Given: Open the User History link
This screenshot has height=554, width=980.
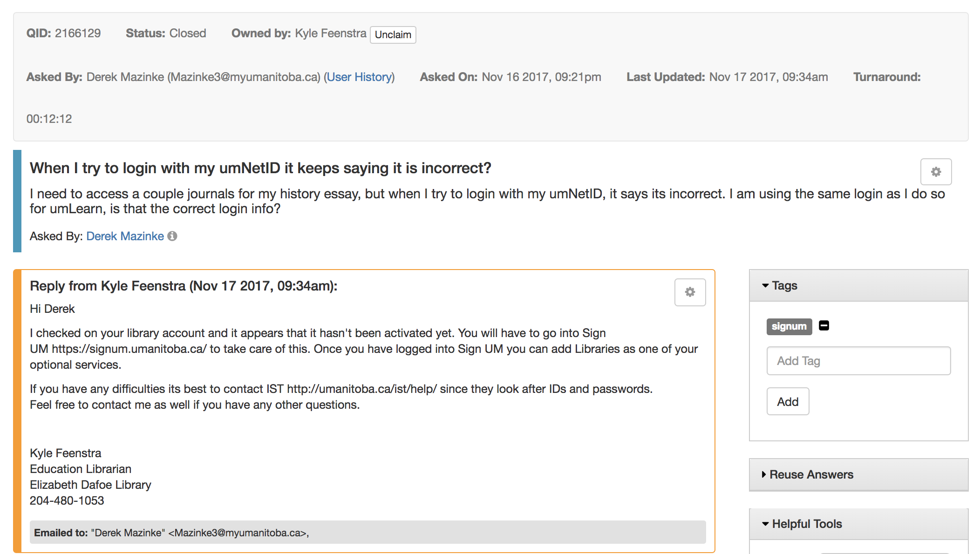Looking at the screenshot, I should click(x=359, y=77).
